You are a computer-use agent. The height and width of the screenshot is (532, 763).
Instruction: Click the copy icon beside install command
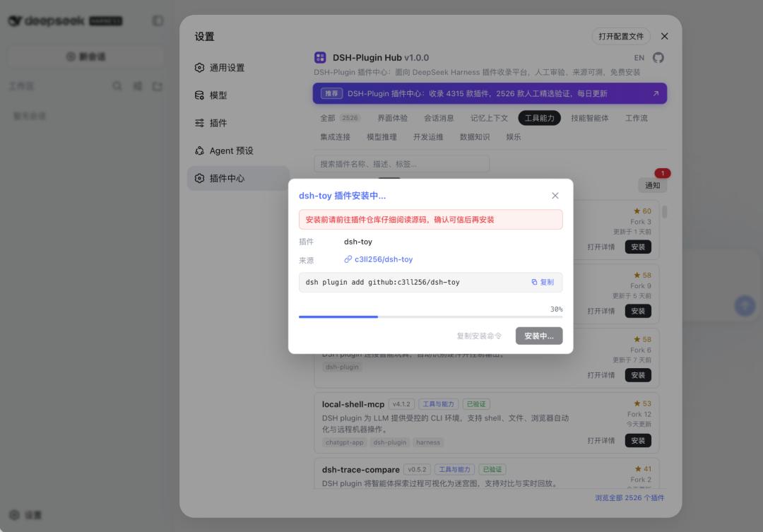534,283
